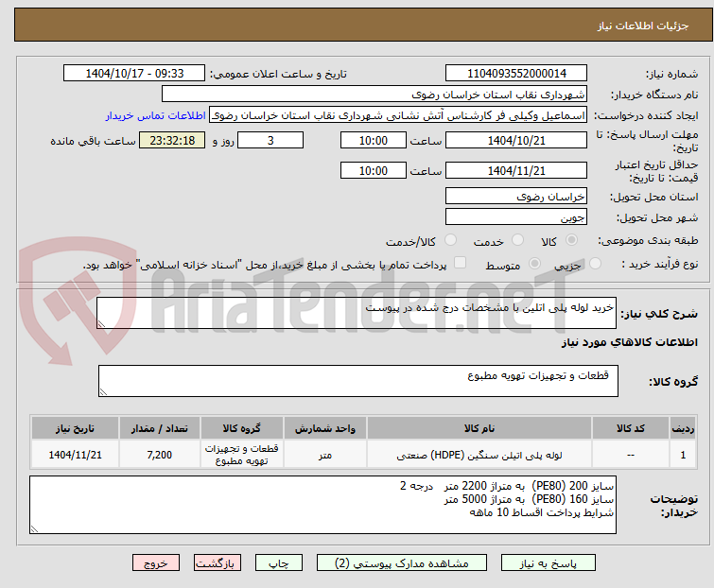
Task: Select the خدمت radio button
Action: (x=517, y=240)
